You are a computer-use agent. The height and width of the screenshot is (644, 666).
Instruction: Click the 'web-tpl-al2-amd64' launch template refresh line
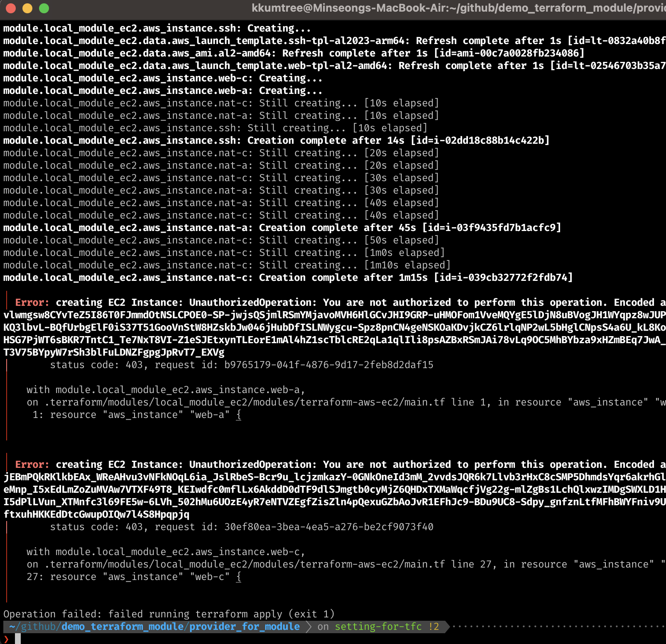coord(335,66)
